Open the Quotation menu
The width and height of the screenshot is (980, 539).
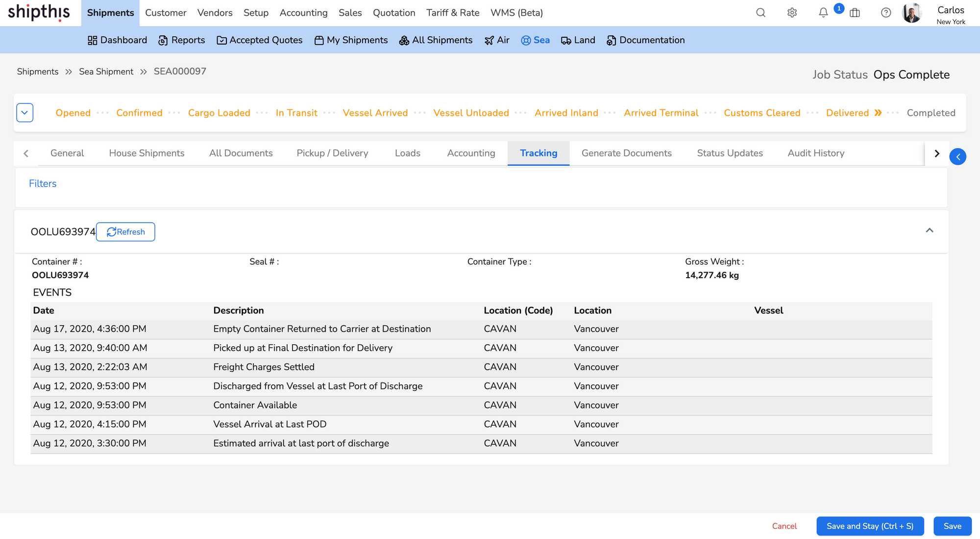tap(393, 13)
